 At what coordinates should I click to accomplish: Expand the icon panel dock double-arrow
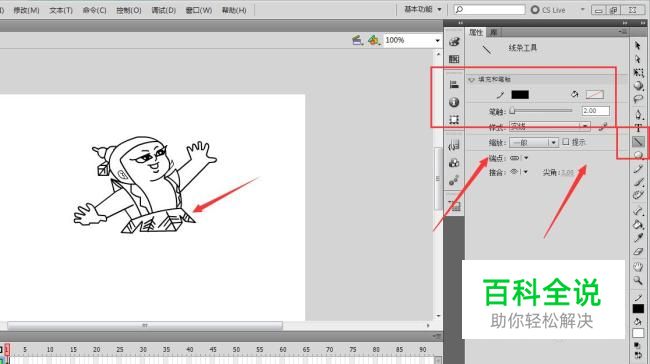pos(460,23)
